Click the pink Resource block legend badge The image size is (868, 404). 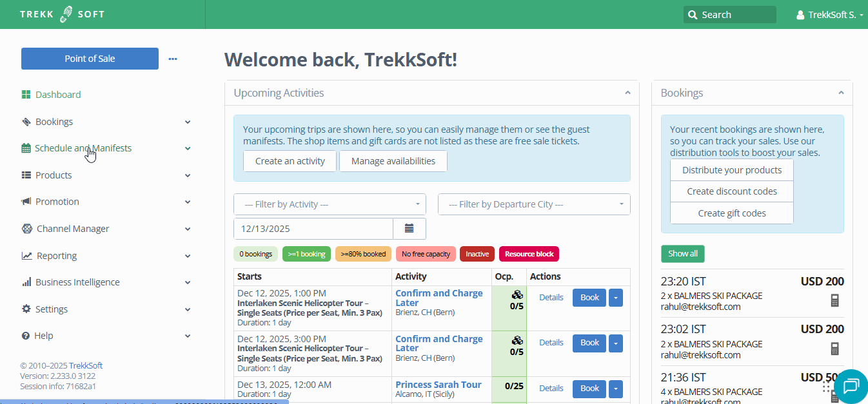529,254
